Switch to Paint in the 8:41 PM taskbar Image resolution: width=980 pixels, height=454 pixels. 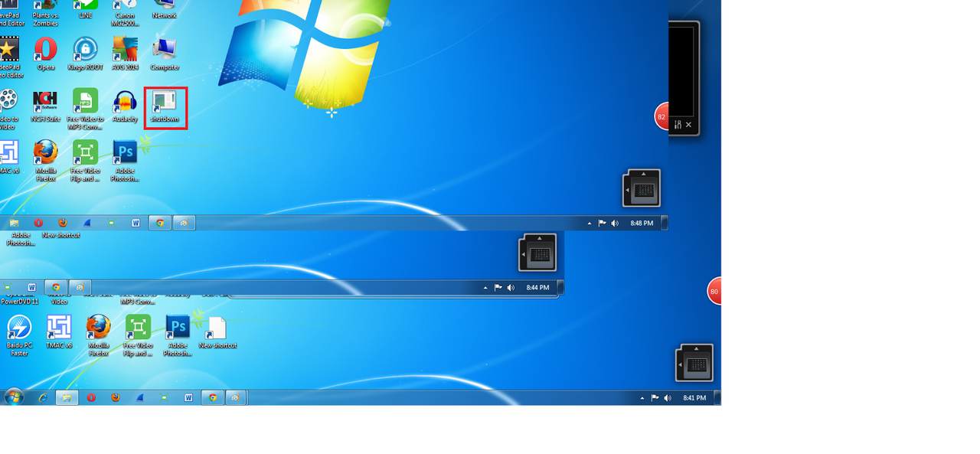click(237, 397)
